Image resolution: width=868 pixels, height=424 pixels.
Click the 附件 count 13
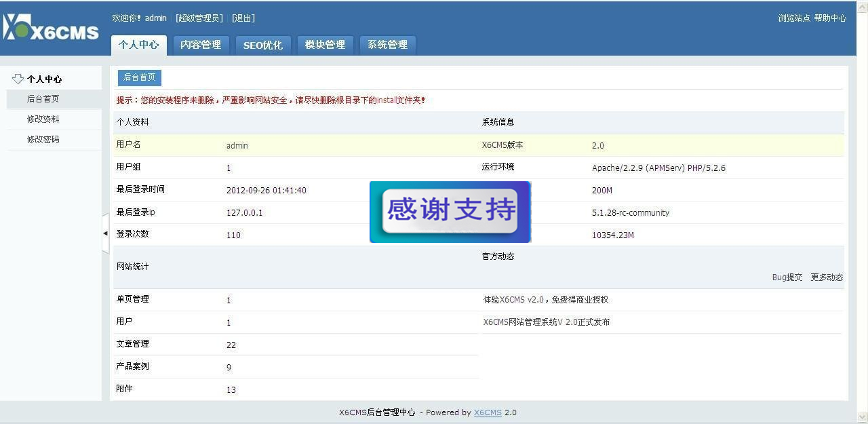pos(231,390)
